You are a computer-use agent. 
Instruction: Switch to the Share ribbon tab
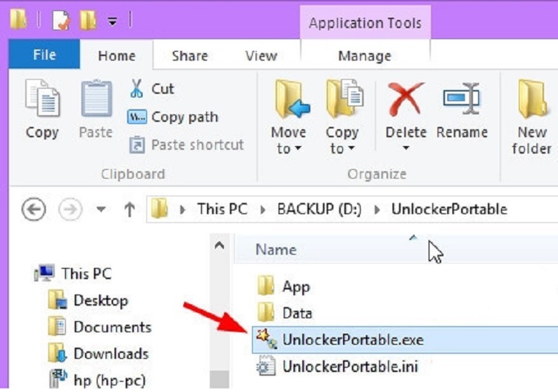click(x=189, y=55)
